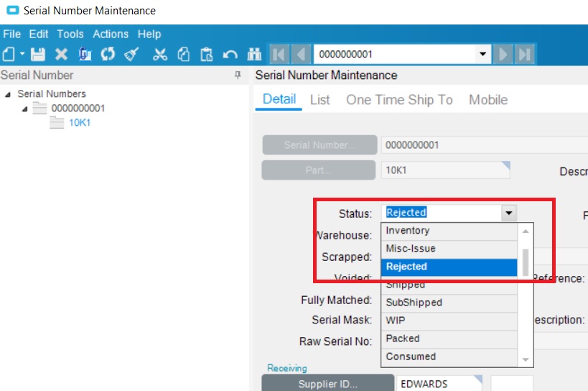Image resolution: width=588 pixels, height=391 pixels.
Task: Pin the Serial Number tree panel
Action: [x=238, y=75]
